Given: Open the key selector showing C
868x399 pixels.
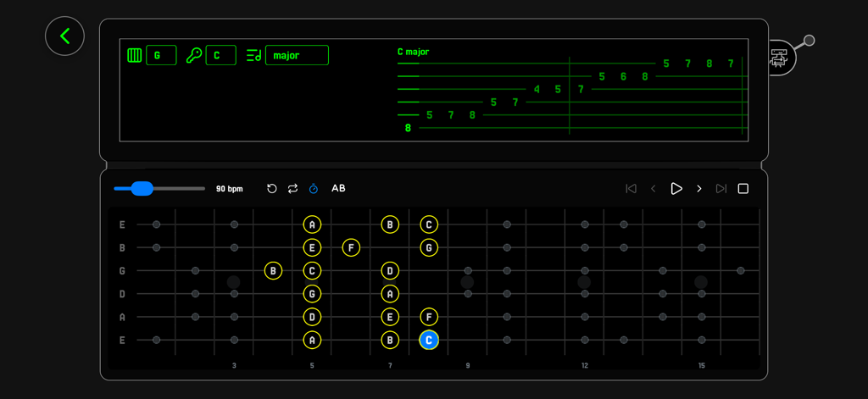Looking at the screenshot, I should 221,55.
